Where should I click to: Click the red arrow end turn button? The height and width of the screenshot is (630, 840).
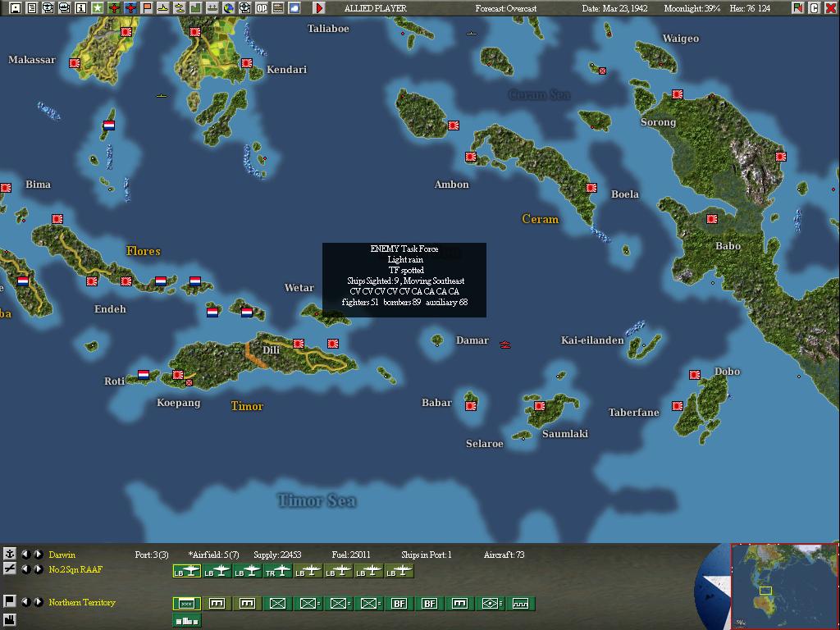[x=319, y=8]
